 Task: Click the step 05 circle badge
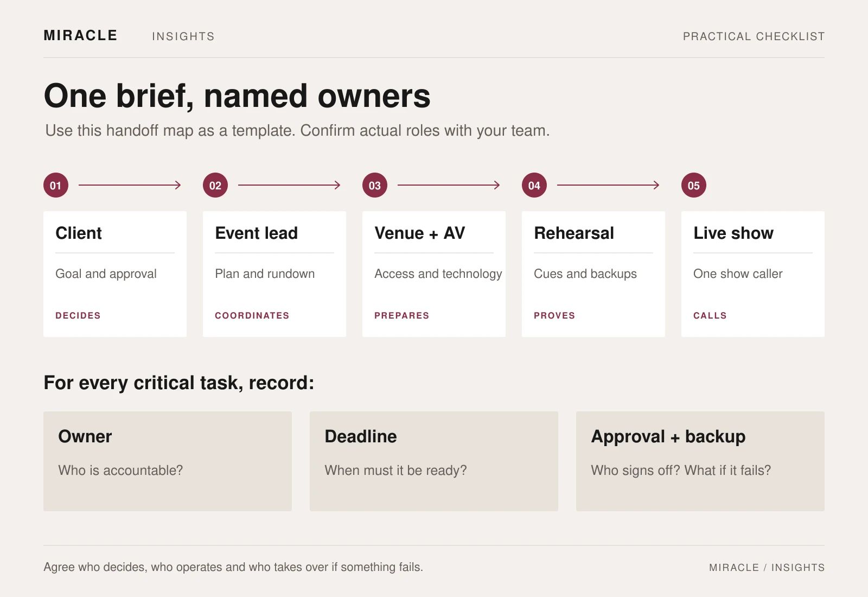(x=694, y=185)
